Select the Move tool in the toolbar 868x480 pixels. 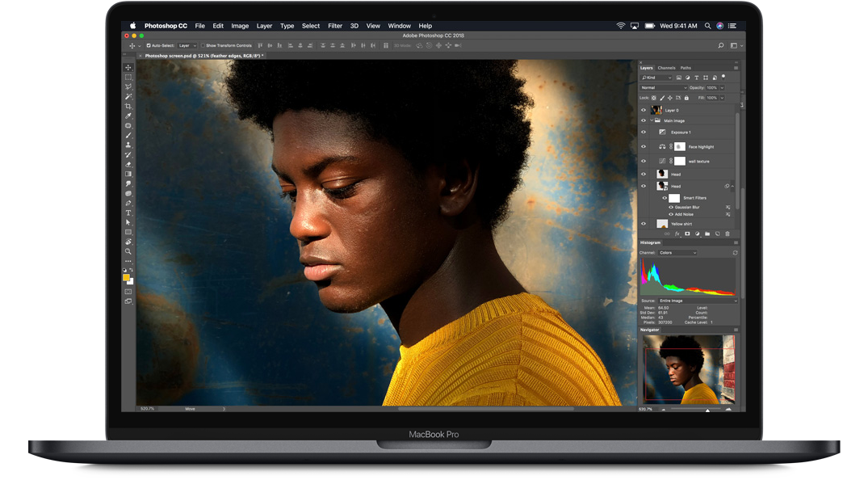pyautogui.click(x=128, y=67)
